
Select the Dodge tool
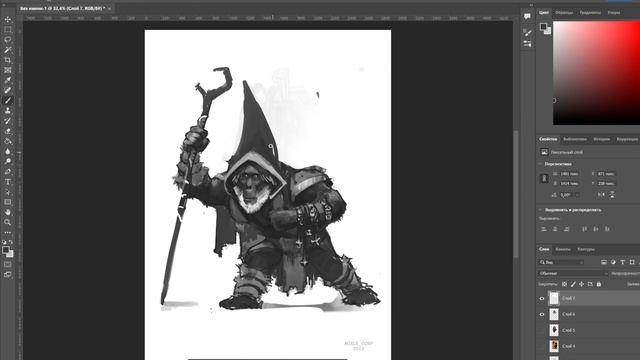click(8, 162)
